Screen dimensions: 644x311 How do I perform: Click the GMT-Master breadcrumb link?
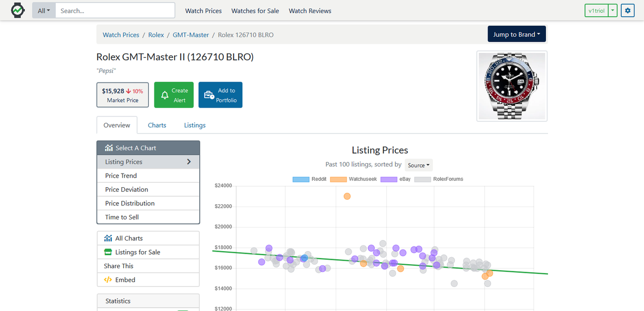tap(191, 35)
